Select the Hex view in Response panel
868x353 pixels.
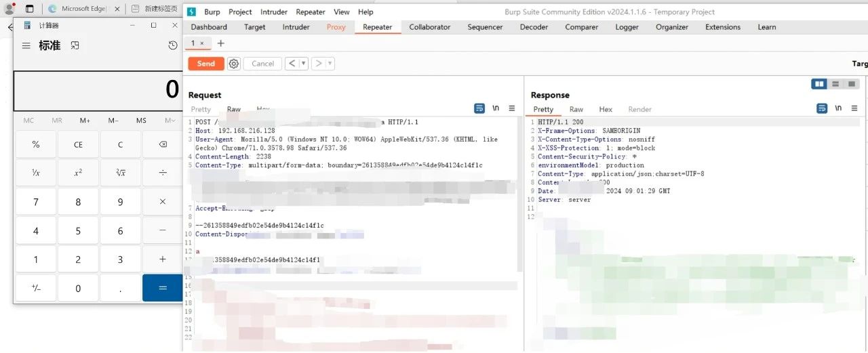606,109
